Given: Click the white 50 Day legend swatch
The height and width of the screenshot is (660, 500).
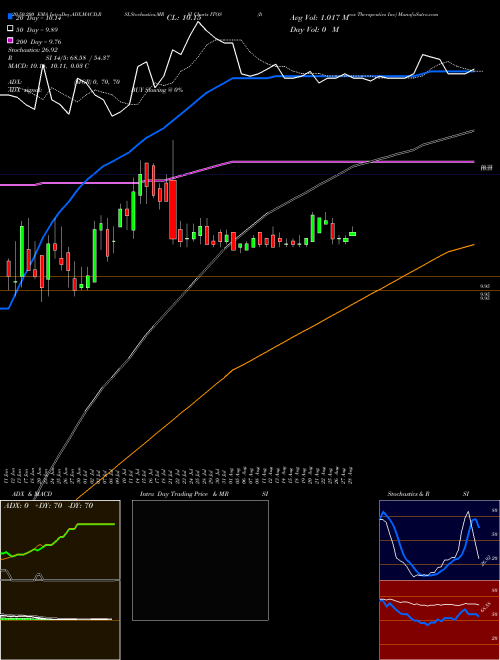Looking at the screenshot, I should (x=11, y=29).
